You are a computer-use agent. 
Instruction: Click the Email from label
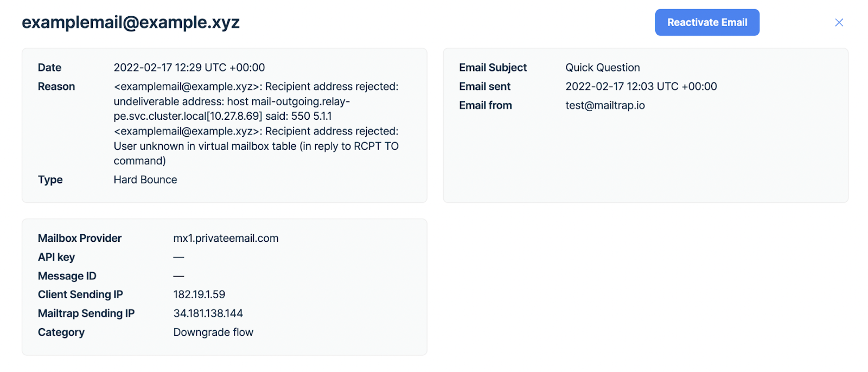485,105
